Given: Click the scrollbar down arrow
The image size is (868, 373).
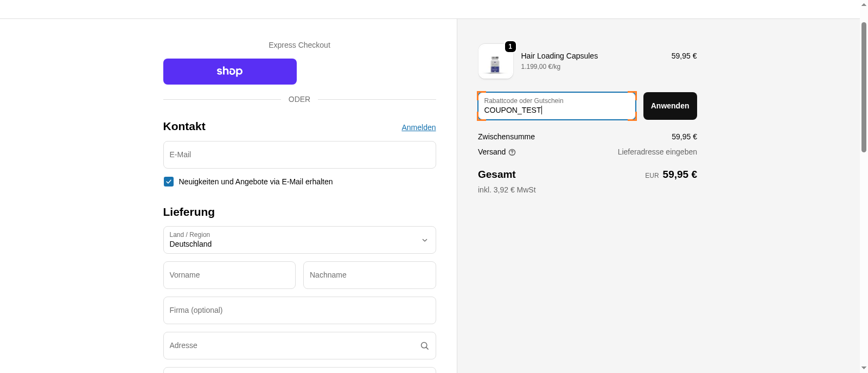Looking at the screenshot, I should pyautogui.click(x=864, y=368).
